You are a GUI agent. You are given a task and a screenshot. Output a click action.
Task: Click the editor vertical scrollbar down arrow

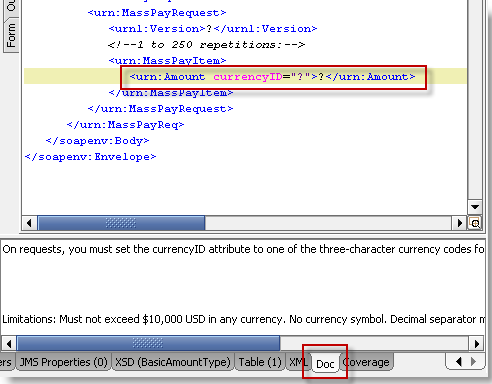475,207
